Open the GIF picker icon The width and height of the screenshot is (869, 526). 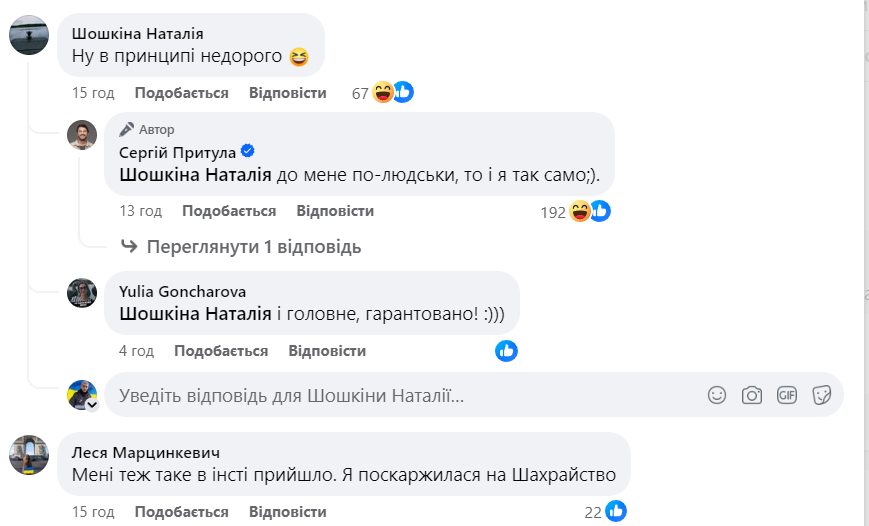click(x=787, y=395)
